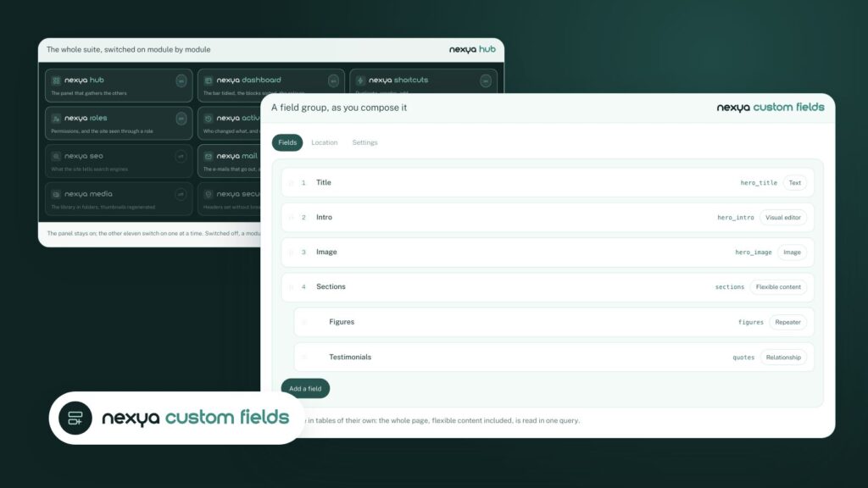The image size is (868, 488).
Task: Open the nexya roles module card title
Action: [86, 118]
